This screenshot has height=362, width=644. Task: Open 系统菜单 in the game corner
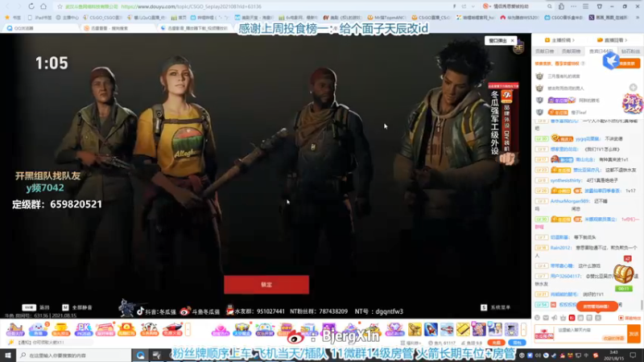[495, 307]
